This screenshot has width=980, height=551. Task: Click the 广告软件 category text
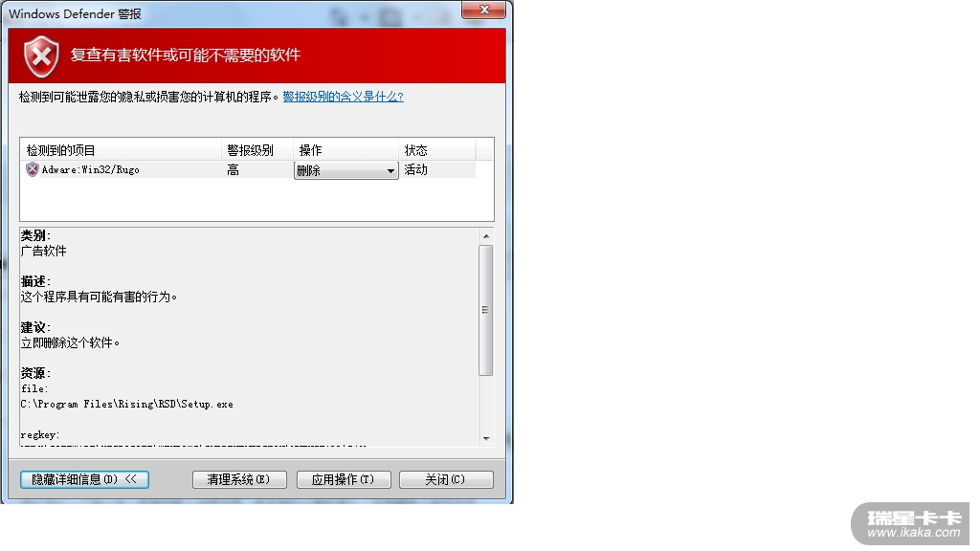point(43,252)
